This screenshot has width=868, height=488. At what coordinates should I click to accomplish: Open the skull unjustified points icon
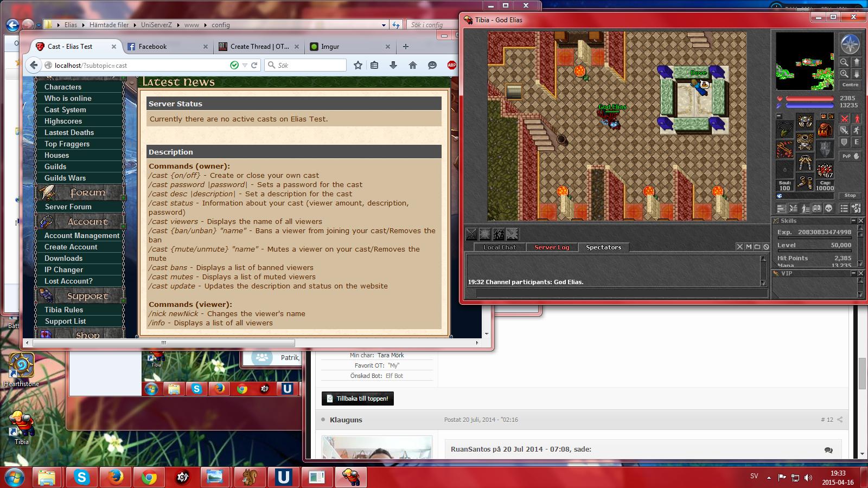click(x=829, y=208)
